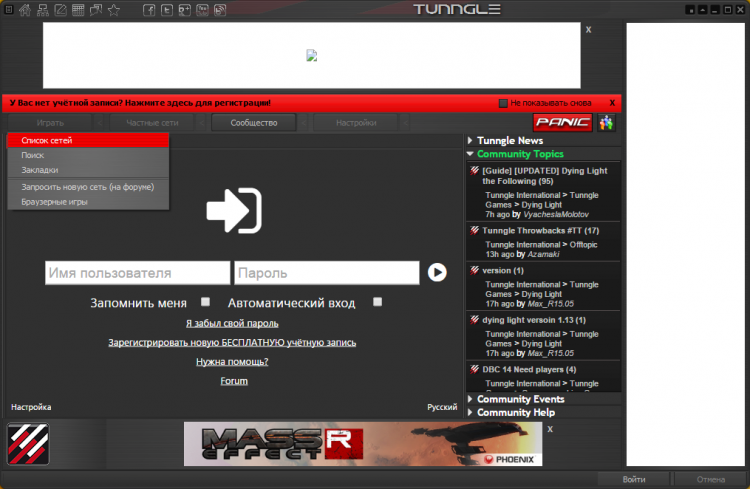The width and height of the screenshot is (750, 489).
Task: Open the Twitter icon in the top bar
Action: [x=166, y=10]
